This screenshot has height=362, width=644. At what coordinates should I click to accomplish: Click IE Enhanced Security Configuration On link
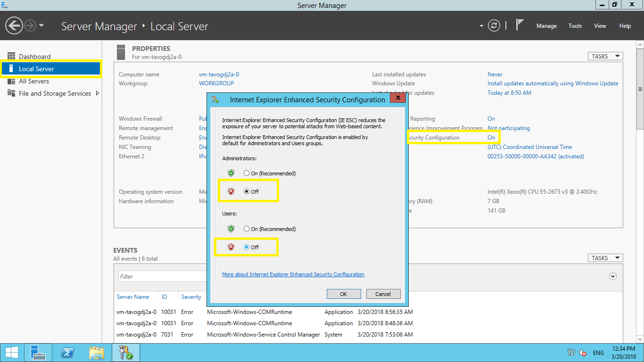point(491,138)
